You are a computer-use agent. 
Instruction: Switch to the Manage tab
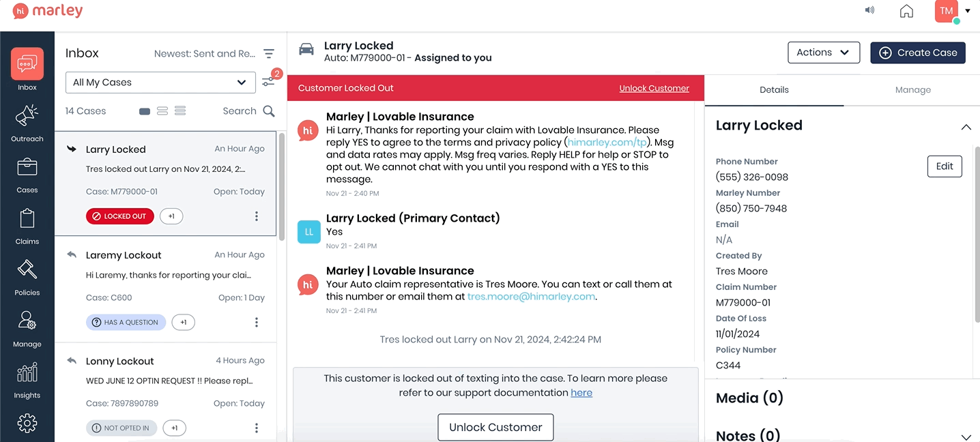point(912,89)
